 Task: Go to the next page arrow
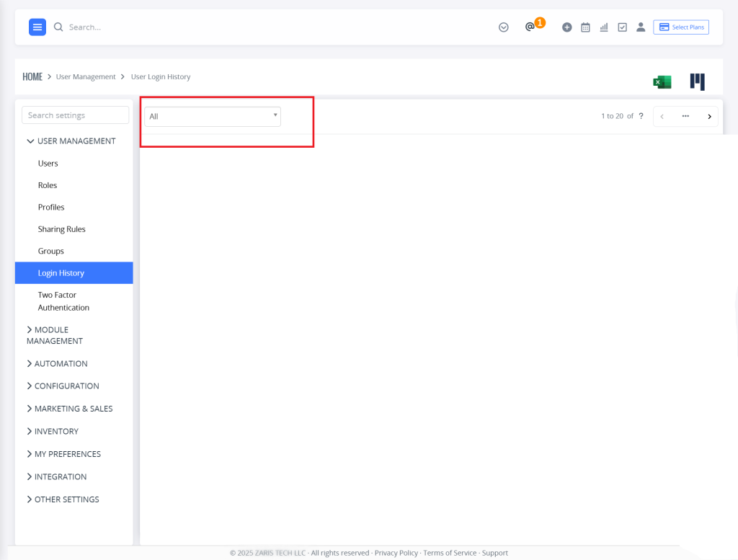click(x=709, y=117)
